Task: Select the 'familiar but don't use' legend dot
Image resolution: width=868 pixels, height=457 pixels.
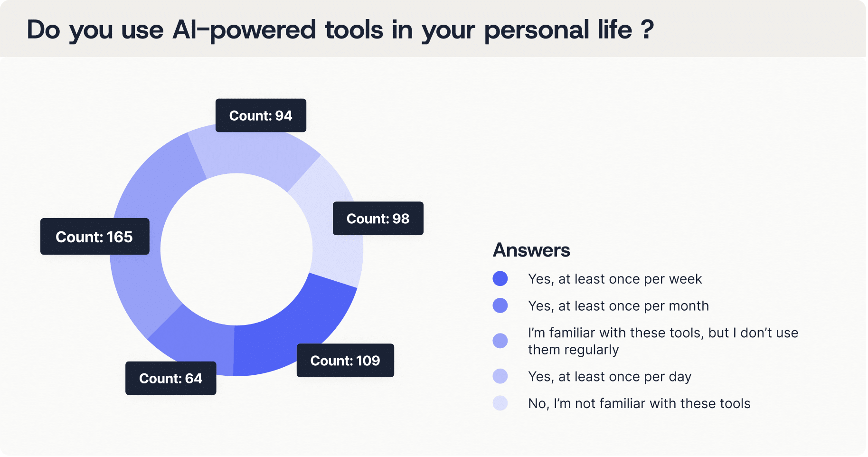Action: pos(500,341)
